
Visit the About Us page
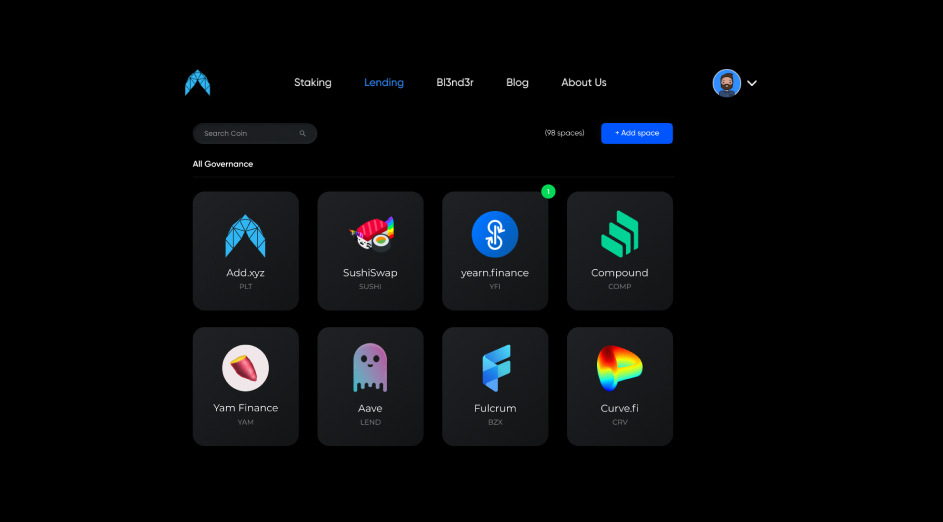[584, 82]
